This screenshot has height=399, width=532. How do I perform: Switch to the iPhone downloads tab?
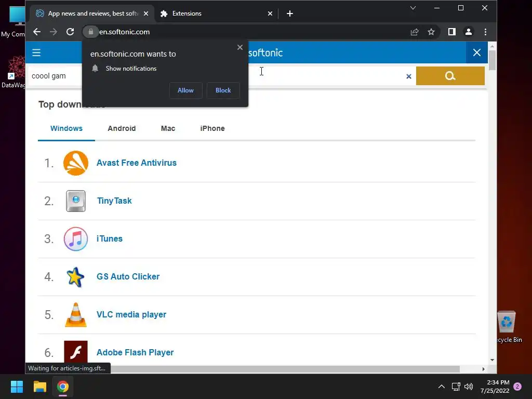pyautogui.click(x=212, y=129)
